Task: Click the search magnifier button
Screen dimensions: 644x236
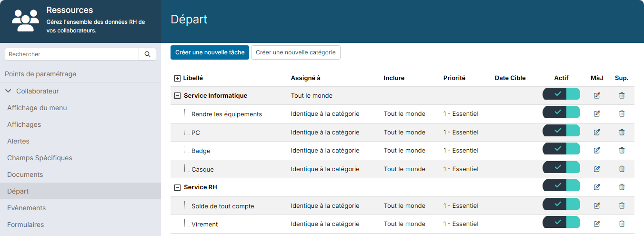Action: coord(147,54)
